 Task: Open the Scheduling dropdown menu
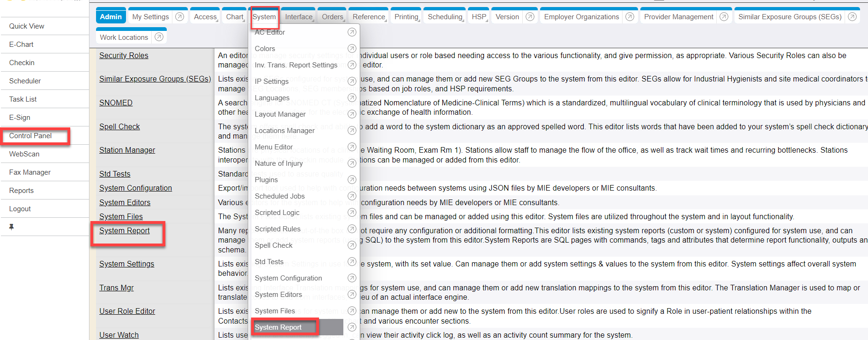(x=445, y=17)
